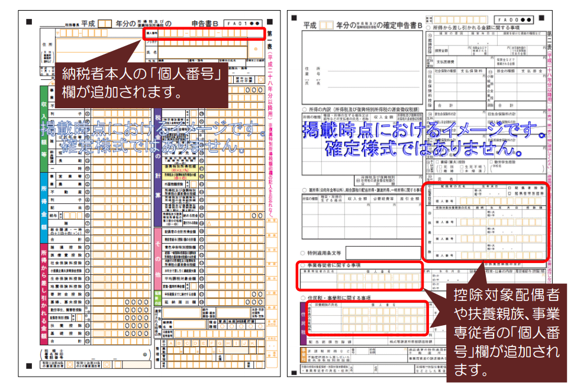Viewport: 574px width, 392px height.
Task: Click the 生命保険料控除 row label
Action: click(x=66, y=278)
